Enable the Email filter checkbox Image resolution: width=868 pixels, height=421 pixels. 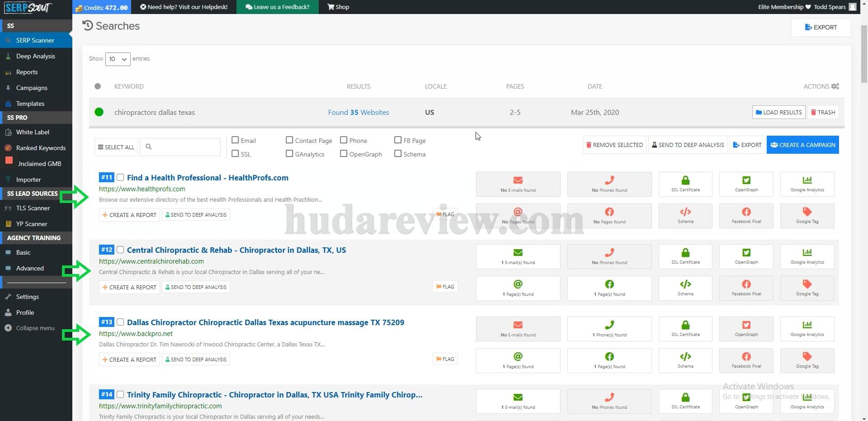click(x=235, y=140)
